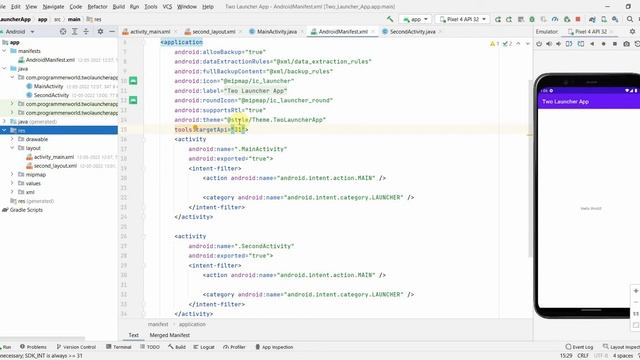Click emulator Home circle button
The width and height of the screenshot is (640, 360).
click(x=603, y=44)
